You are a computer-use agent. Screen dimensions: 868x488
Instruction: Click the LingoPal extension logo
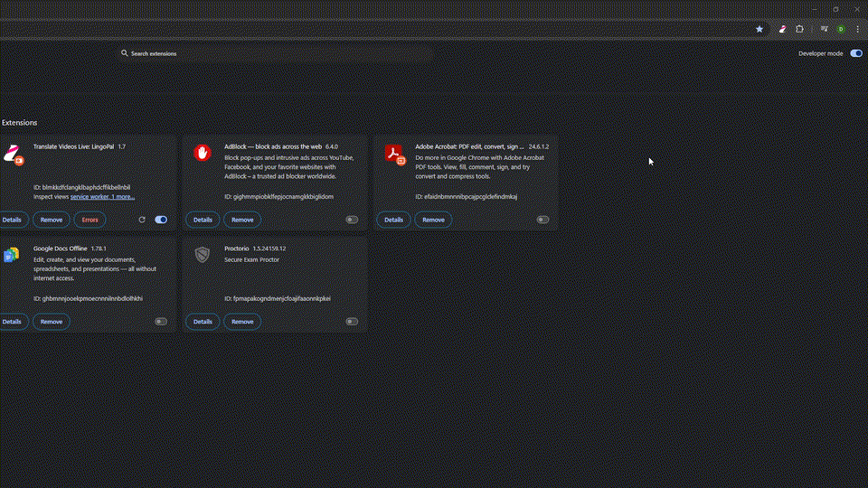click(x=13, y=154)
